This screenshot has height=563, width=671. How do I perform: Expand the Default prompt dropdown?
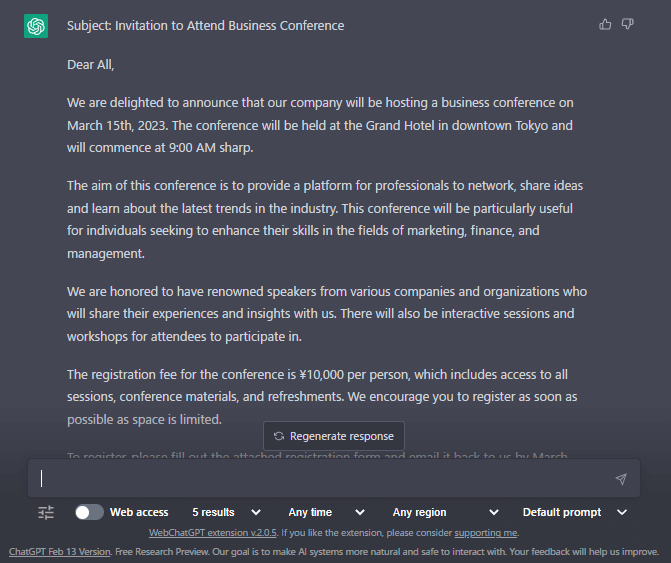point(575,512)
